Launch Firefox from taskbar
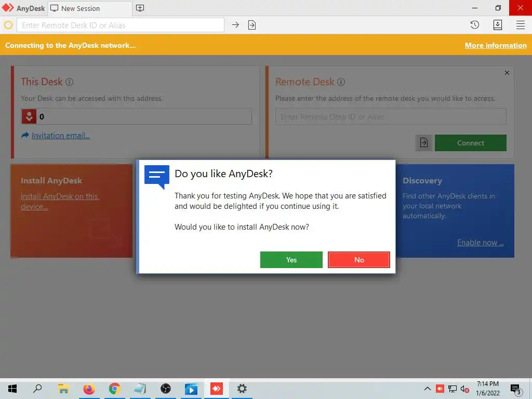 click(89, 389)
